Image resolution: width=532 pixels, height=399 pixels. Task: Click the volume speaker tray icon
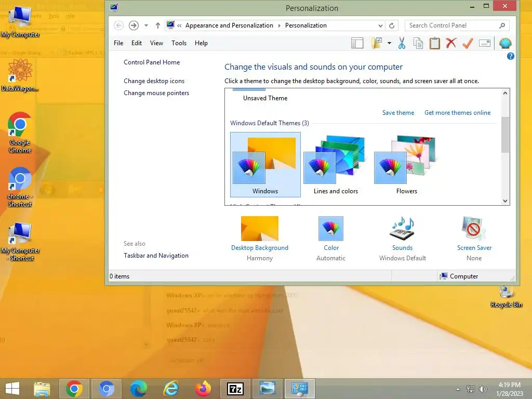pos(483,389)
